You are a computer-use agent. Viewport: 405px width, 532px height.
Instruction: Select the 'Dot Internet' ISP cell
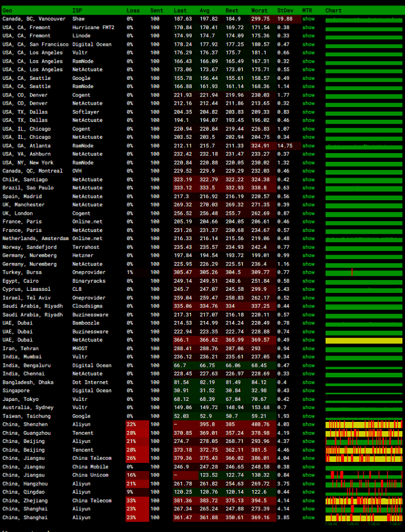pyautogui.click(x=90, y=383)
